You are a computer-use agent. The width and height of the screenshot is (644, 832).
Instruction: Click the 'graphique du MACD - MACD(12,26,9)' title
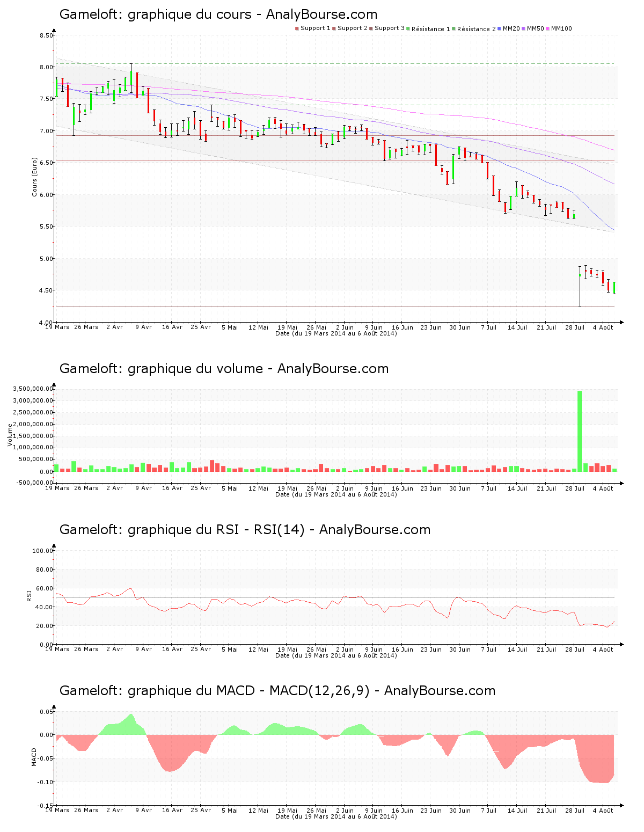tap(248, 691)
